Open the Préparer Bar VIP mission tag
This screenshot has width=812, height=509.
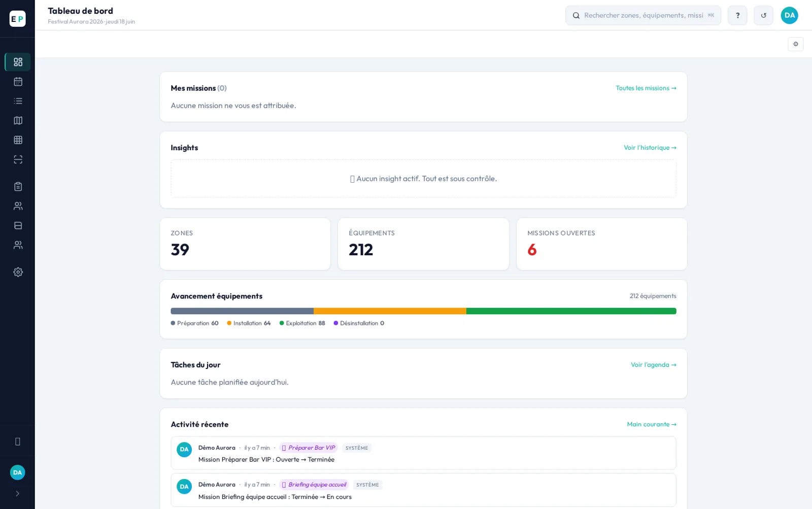[309, 448]
